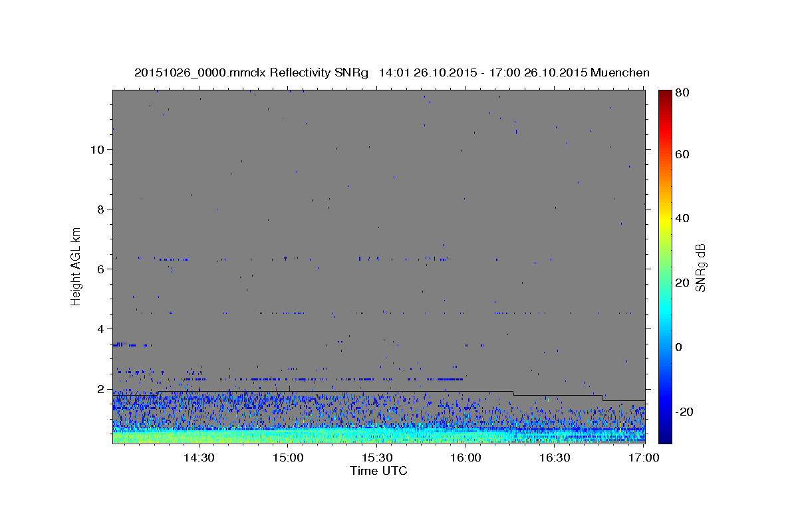Click the height tick label 2

pyautogui.click(x=101, y=388)
